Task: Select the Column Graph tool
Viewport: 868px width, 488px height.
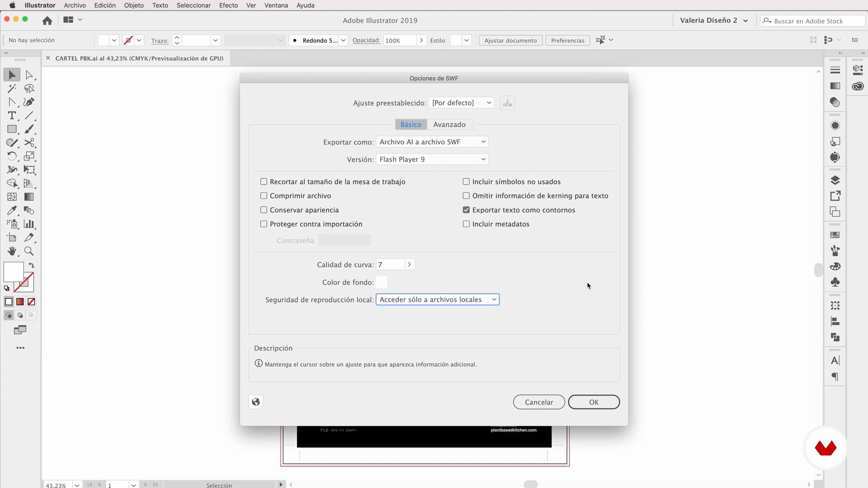Action: [x=29, y=224]
